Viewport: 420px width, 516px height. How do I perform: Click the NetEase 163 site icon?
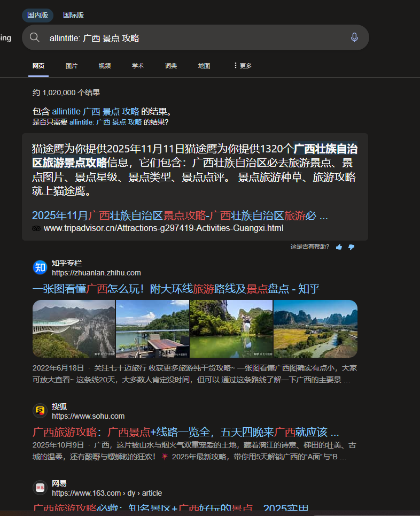tap(40, 487)
